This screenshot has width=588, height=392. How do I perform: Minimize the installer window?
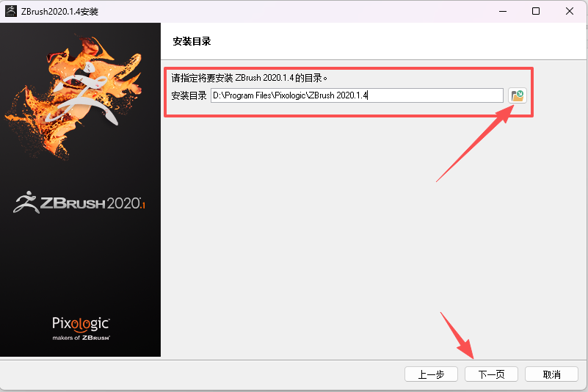(503, 11)
